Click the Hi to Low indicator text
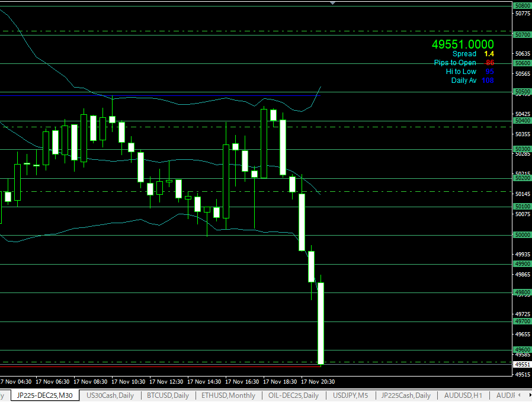Image resolution: width=532 pixels, height=402 pixels. (460, 72)
